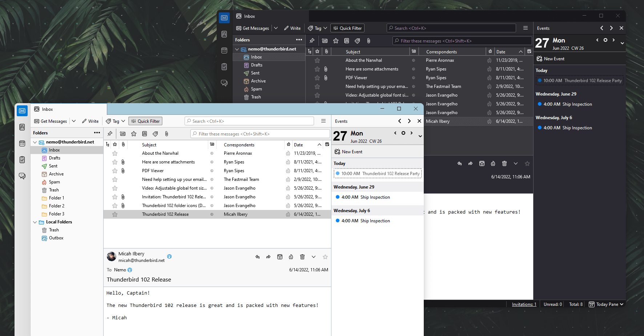This screenshot has width=644, height=336.
Task: Select Folder 2 in the light folder tree
Action: tap(56, 206)
